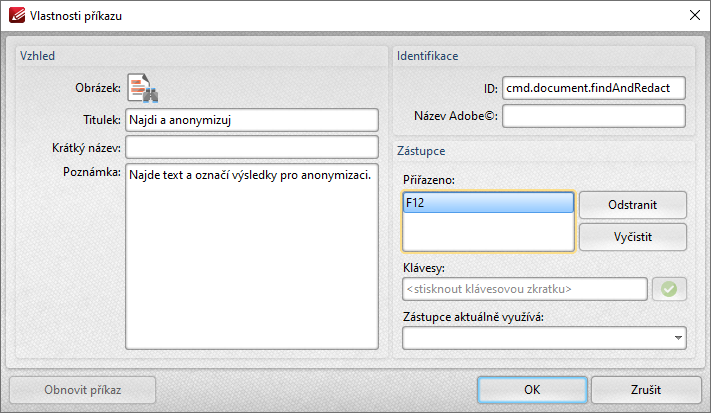Screen dimensions: 711x413
Task: Click the Obnovit příkaz button
Action: (83, 390)
